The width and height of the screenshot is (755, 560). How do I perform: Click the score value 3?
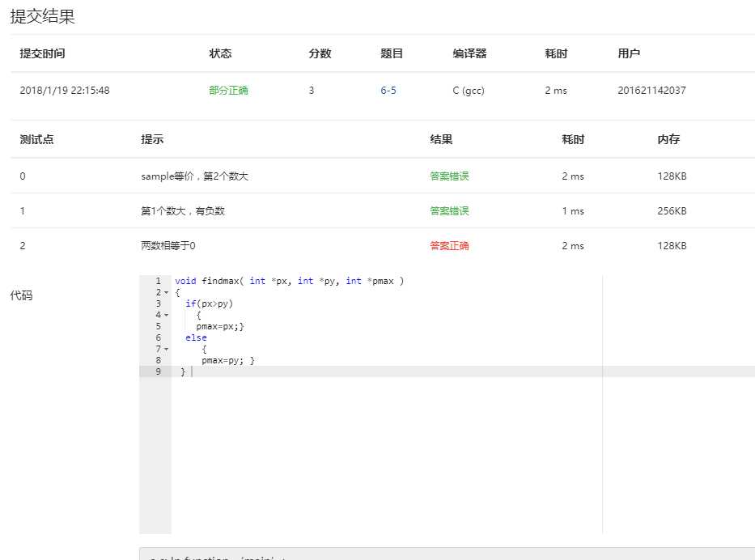tap(311, 90)
